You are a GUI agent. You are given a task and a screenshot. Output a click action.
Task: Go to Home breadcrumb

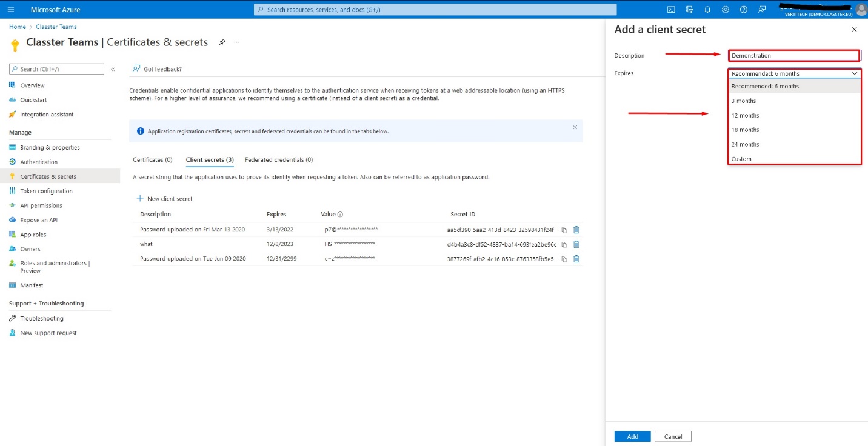point(18,27)
